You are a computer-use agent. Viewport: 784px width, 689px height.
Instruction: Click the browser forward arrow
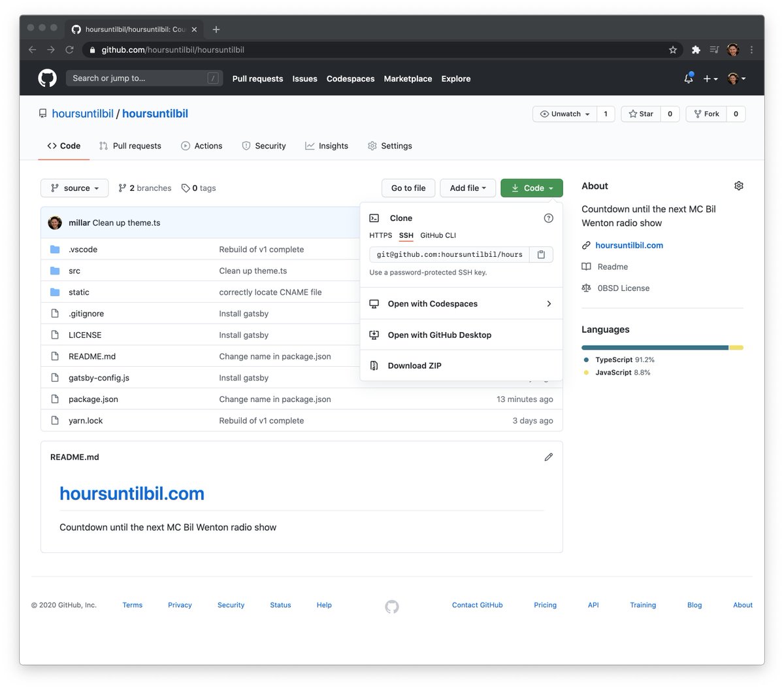click(51, 50)
